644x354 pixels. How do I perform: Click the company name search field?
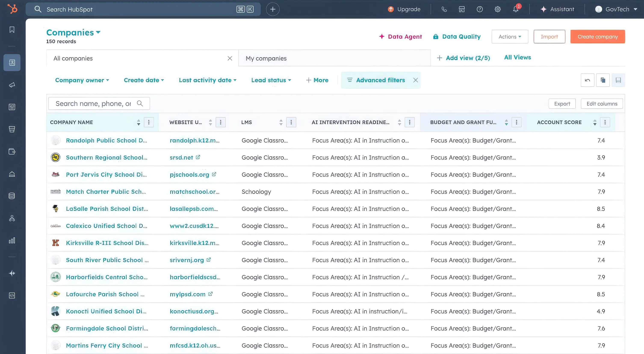click(x=93, y=104)
